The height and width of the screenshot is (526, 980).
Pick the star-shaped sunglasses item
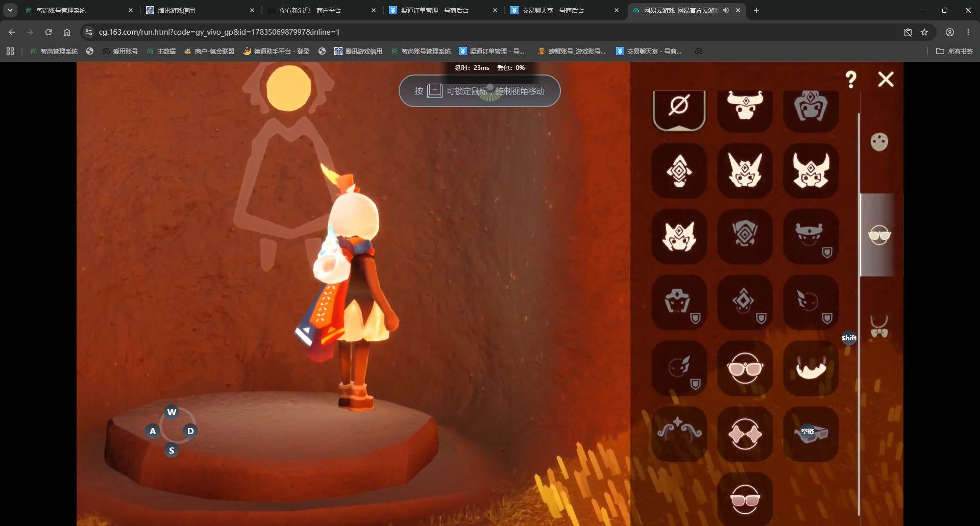(745, 434)
